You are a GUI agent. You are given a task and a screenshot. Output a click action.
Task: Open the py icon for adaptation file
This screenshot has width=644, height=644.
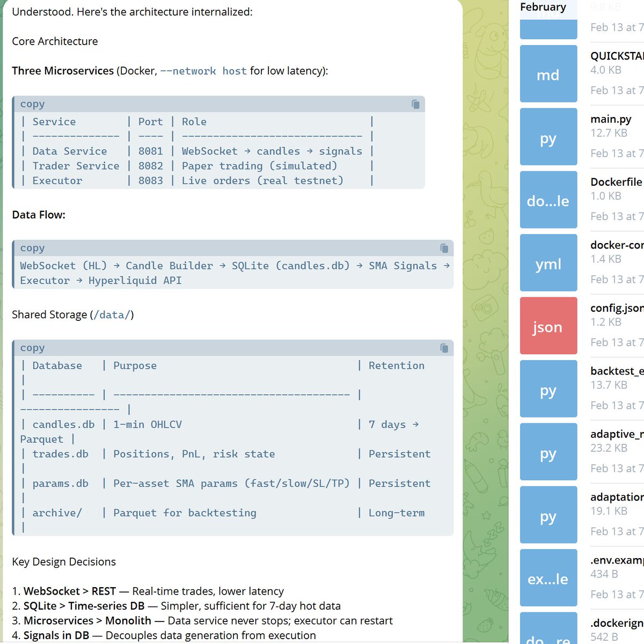click(x=548, y=515)
